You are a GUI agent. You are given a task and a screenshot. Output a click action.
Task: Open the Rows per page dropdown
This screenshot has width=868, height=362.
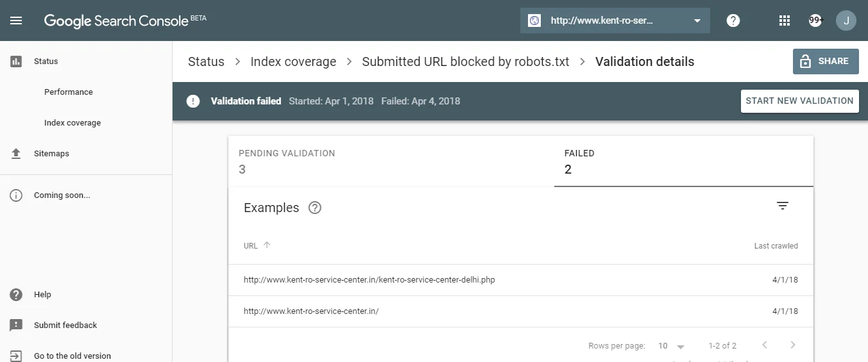coord(671,346)
